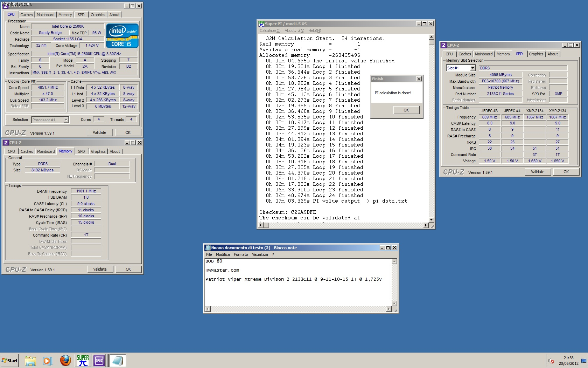Minimize the CPU-Z Memory window
588x368 pixels.
pyautogui.click(x=127, y=143)
